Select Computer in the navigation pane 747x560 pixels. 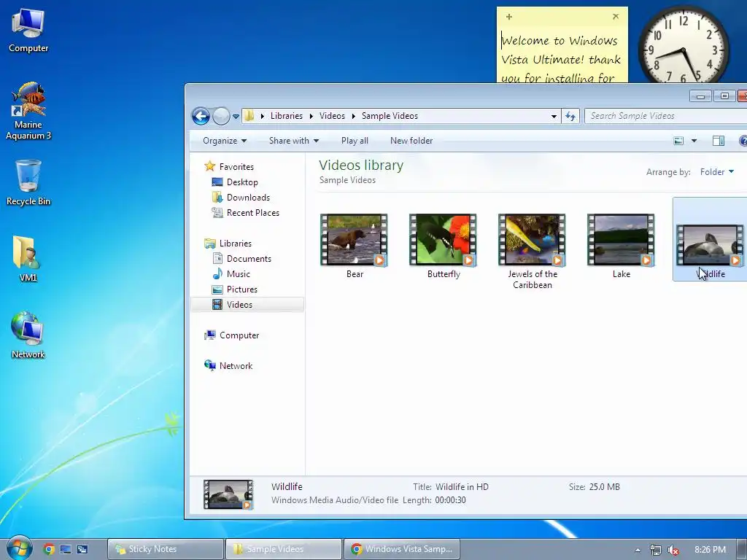239,335
